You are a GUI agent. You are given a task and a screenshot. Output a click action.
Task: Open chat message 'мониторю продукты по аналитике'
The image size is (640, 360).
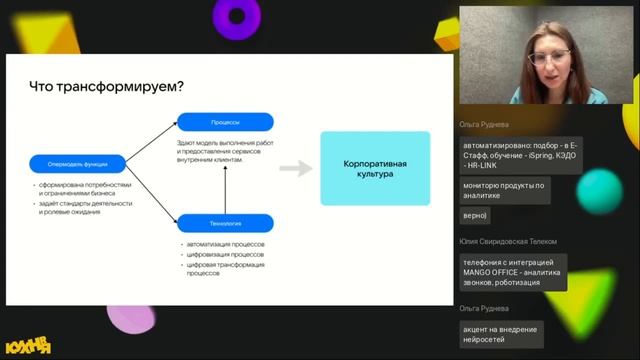pos(505,191)
